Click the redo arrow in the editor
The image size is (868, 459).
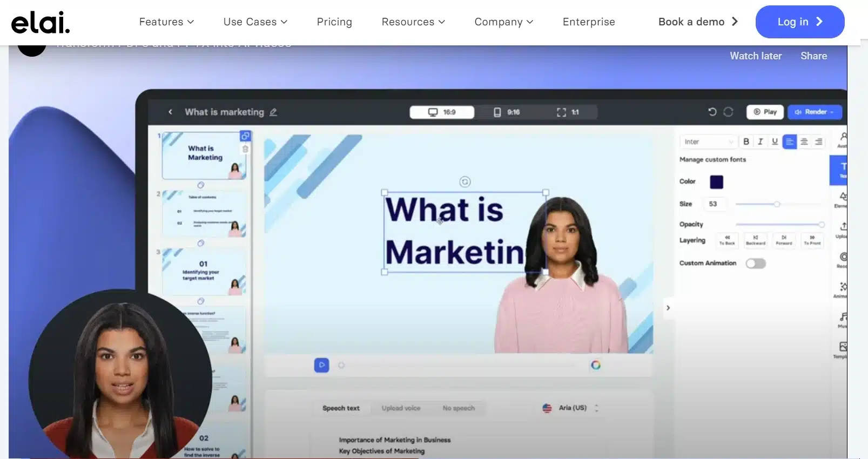tap(728, 112)
